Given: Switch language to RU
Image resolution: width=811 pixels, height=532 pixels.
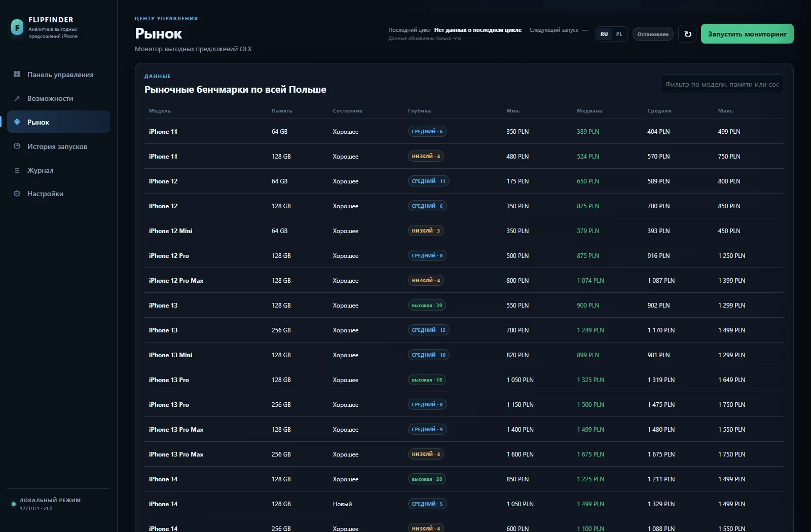Looking at the screenshot, I should [604, 34].
